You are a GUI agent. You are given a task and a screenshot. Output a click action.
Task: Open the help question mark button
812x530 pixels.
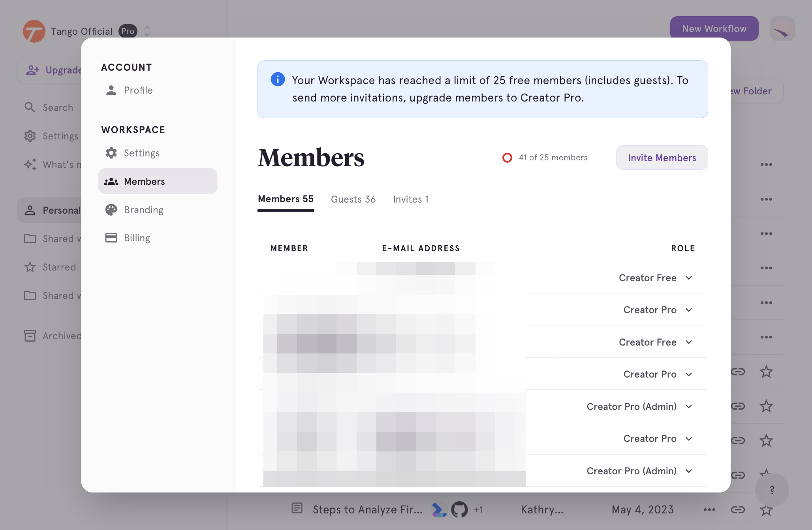coord(772,490)
